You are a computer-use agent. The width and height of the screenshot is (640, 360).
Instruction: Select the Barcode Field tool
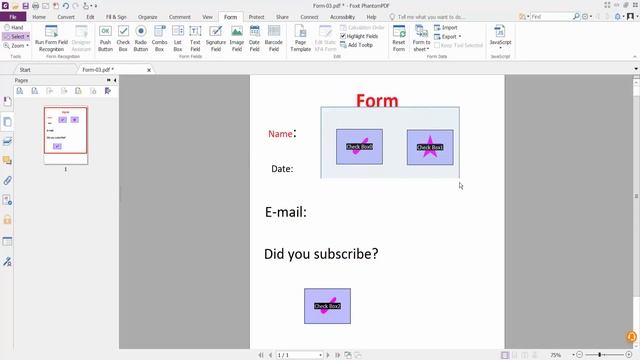pyautogui.click(x=274, y=38)
